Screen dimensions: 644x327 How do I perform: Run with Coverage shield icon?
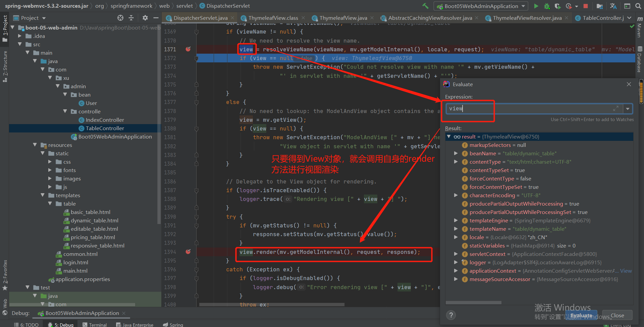[x=557, y=6]
